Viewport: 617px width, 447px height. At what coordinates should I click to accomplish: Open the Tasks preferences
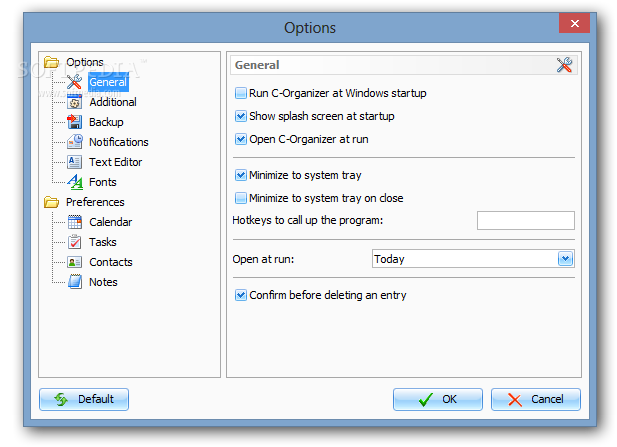tap(103, 242)
